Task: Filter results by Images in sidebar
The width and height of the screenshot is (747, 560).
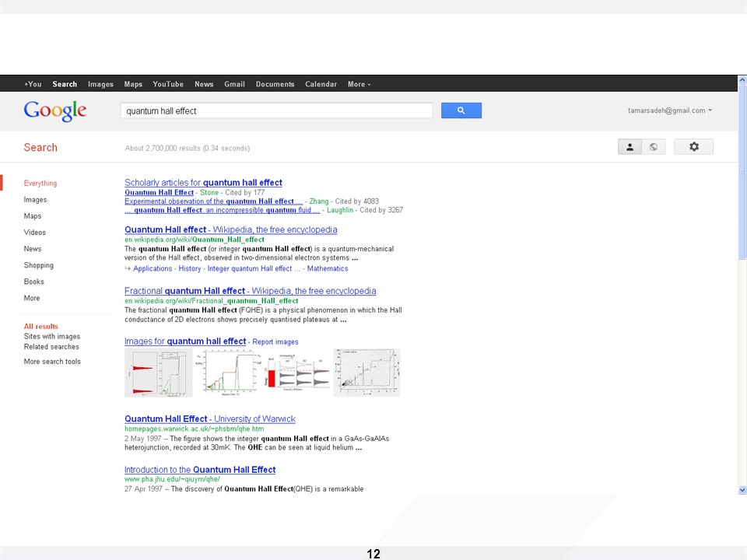Action: pyautogui.click(x=35, y=200)
